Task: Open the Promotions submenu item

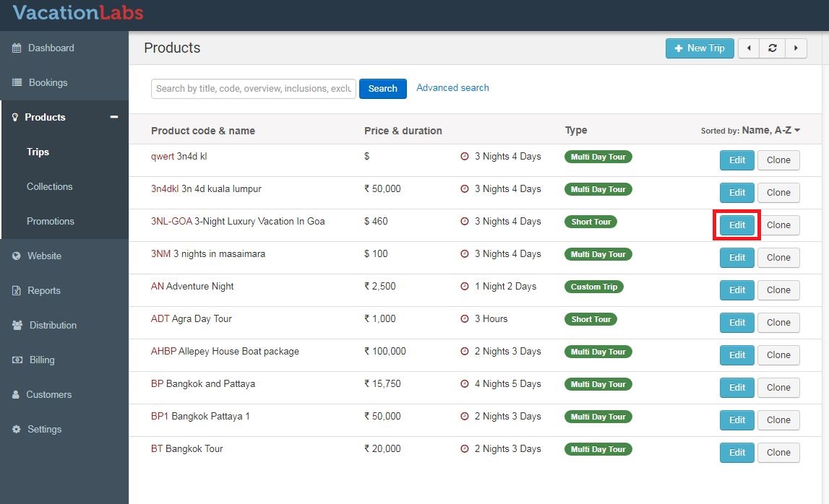Action: pyautogui.click(x=50, y=222)
